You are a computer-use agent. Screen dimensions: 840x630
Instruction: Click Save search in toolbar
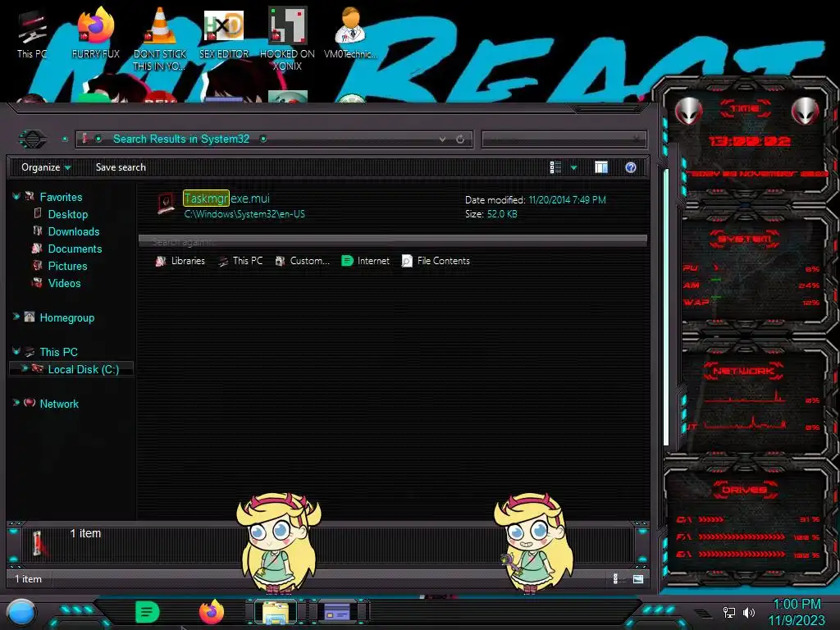[121, 167]
